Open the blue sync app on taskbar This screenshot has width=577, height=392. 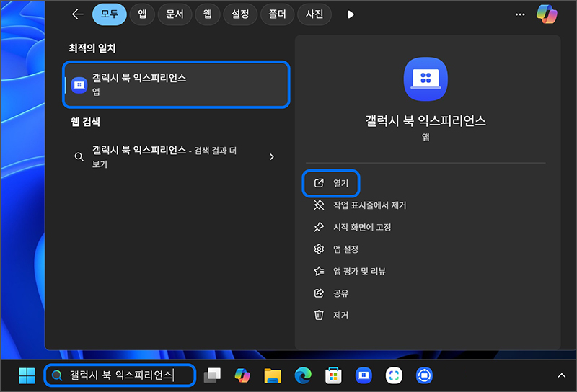424,375
